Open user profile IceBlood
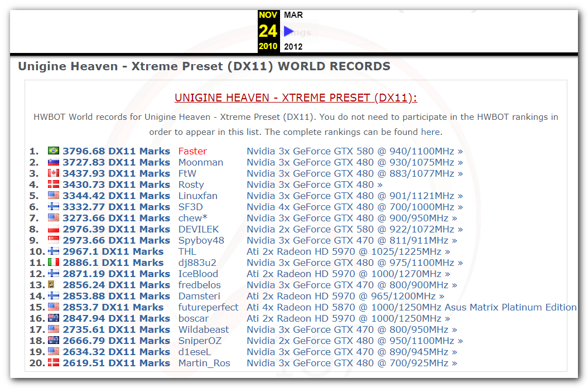Image resolution: width=588 pixels, height=388 pixels. coord(198,274)
